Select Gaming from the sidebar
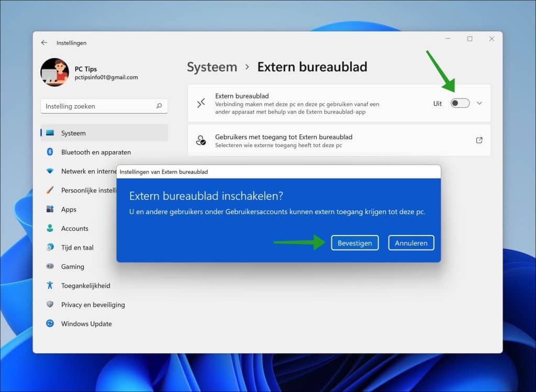This screenshot has height=392, width=536. (x=72, y=266)
